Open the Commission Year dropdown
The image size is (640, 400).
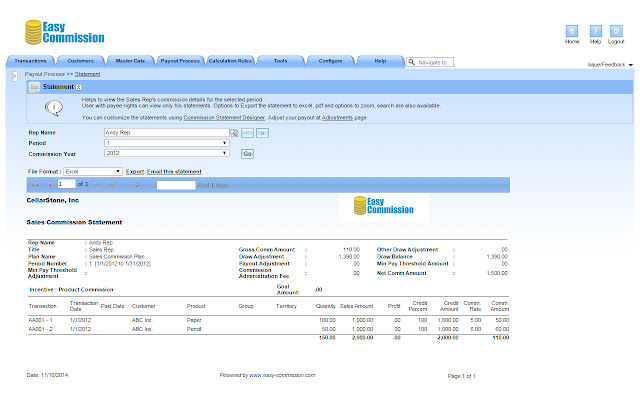tap(167, 153)
